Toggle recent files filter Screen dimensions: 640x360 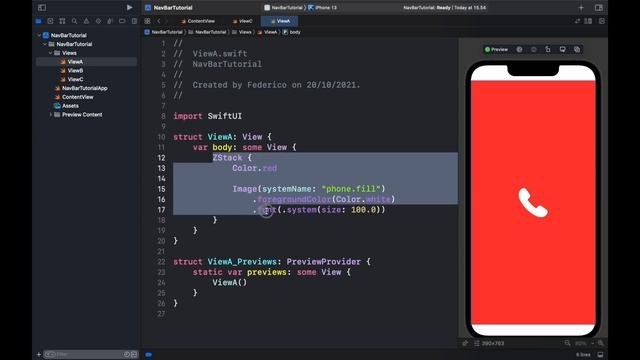coord(127,354)
